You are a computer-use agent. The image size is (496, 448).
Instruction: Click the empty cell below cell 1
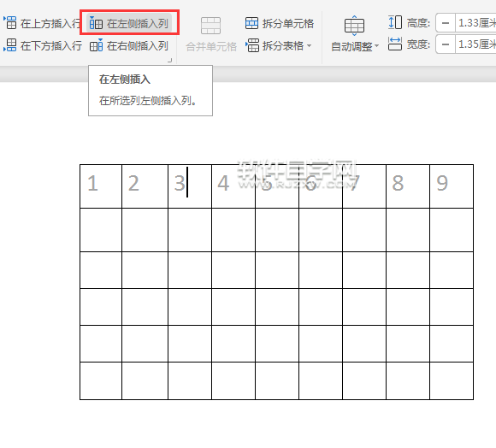[101, 230]
